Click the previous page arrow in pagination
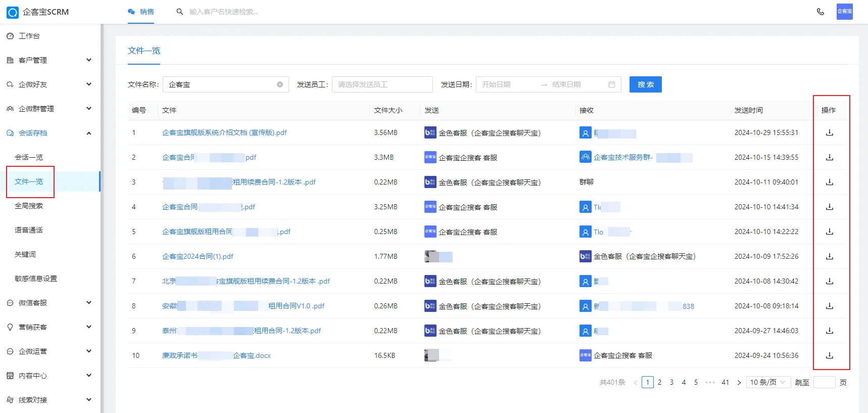 (635, 383)
